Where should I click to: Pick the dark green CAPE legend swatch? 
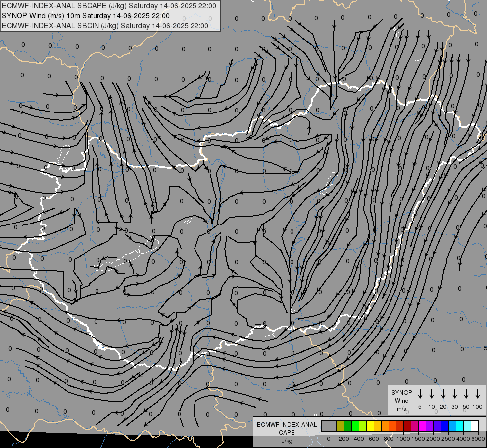pyautogui.click(x=348, y=426)
